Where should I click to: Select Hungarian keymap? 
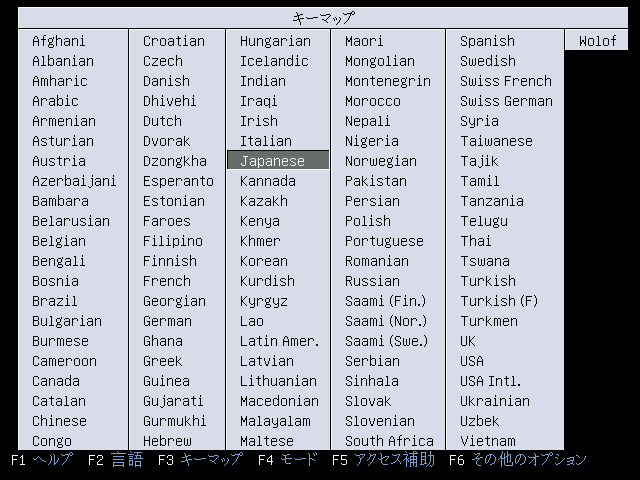tap(276, 41)
